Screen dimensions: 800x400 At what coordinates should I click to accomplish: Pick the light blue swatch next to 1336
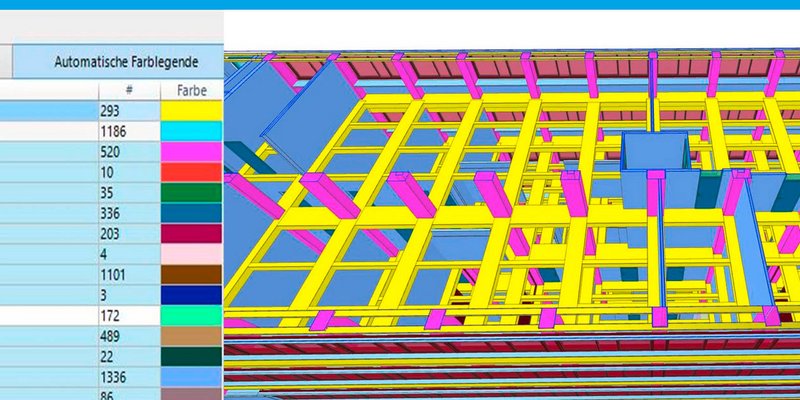tap(191, 377)
